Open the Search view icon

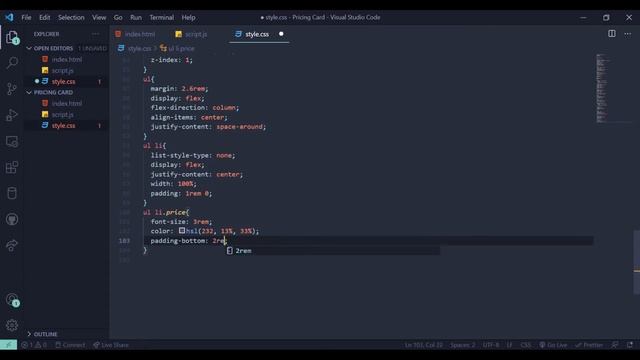coord(12,63)
